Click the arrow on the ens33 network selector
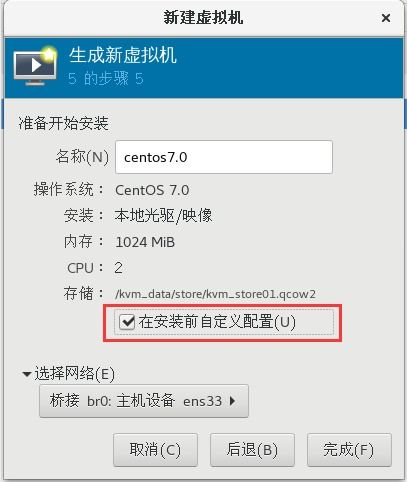This screenshot has width=407, height=482. (233, 401)
